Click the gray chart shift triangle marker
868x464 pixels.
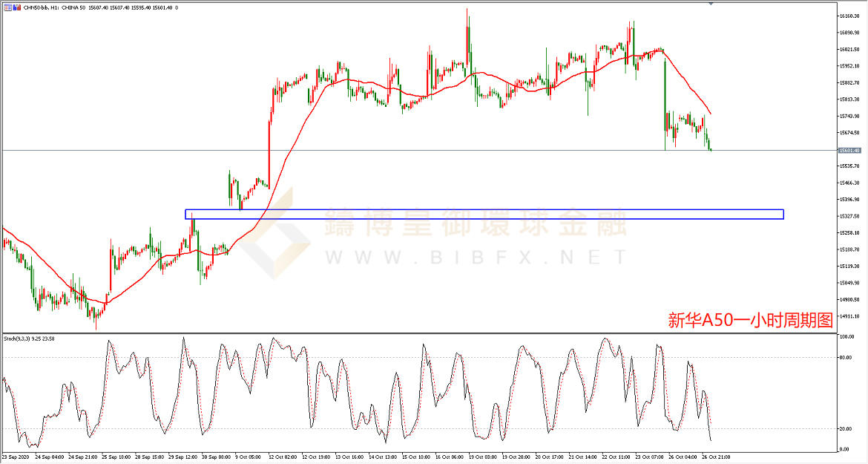[711, 4]
